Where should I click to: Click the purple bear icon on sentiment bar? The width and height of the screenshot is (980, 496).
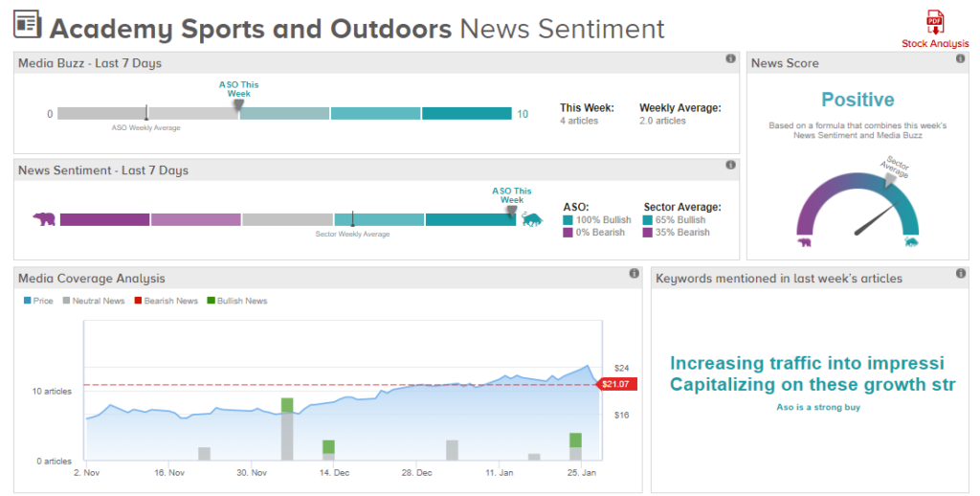(x=44, y=219)
